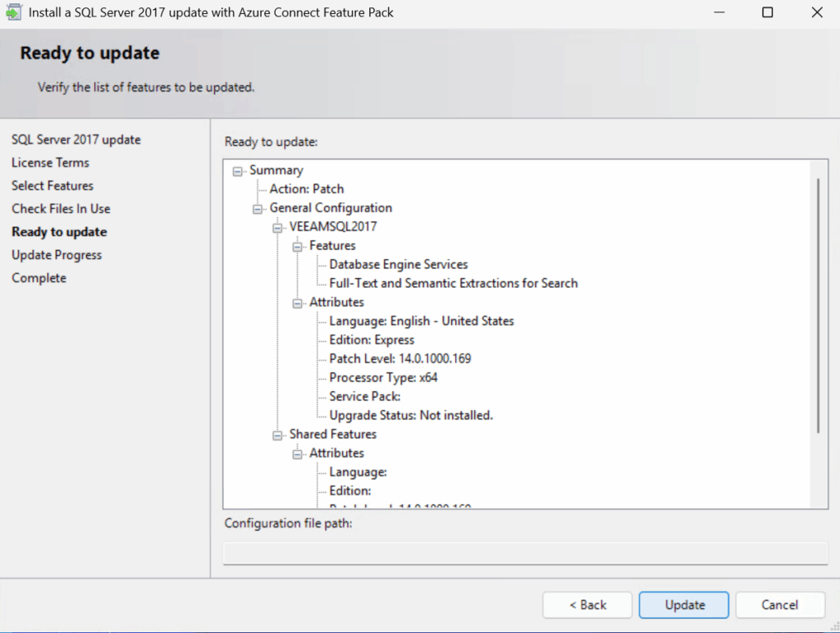Click the 'Configuration file path:' label
Viewport: 840px width, 633px height.
[288, 523]
